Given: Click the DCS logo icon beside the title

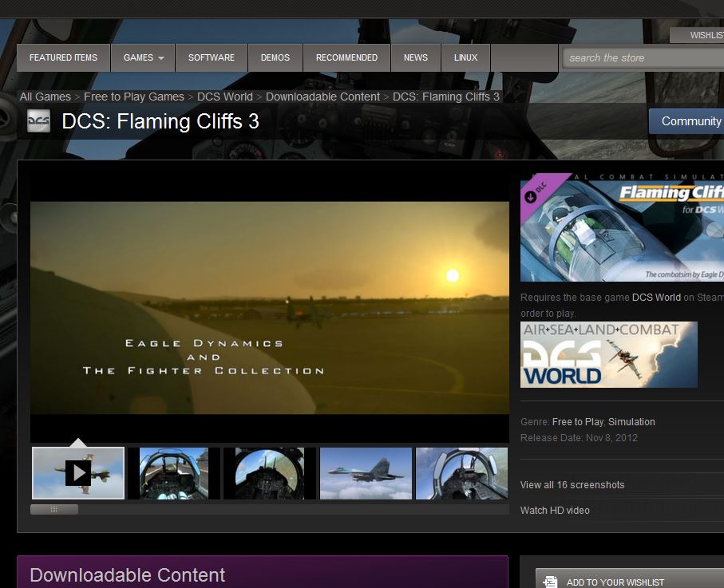Looking at the screenshot, I should point(39,121).
